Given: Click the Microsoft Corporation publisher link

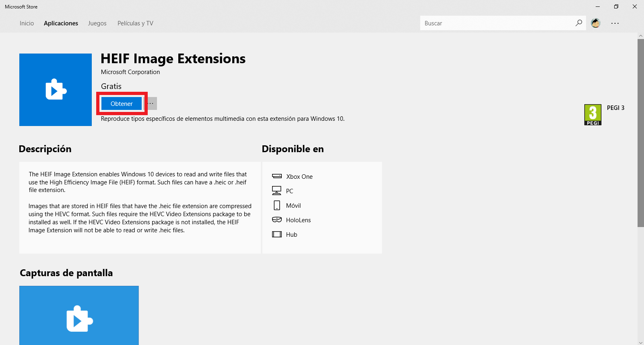Looking at the screenshot, I should [130, 72].
